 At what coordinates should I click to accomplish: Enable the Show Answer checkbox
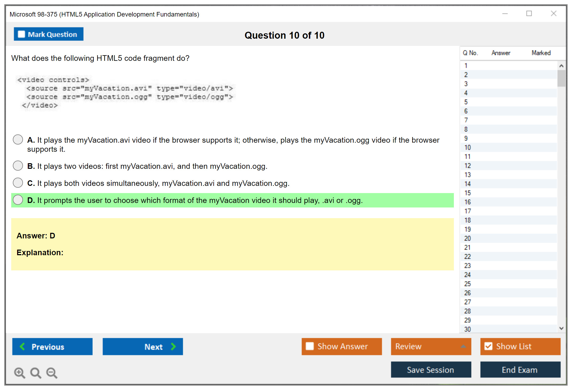click(x=310, y=346)
